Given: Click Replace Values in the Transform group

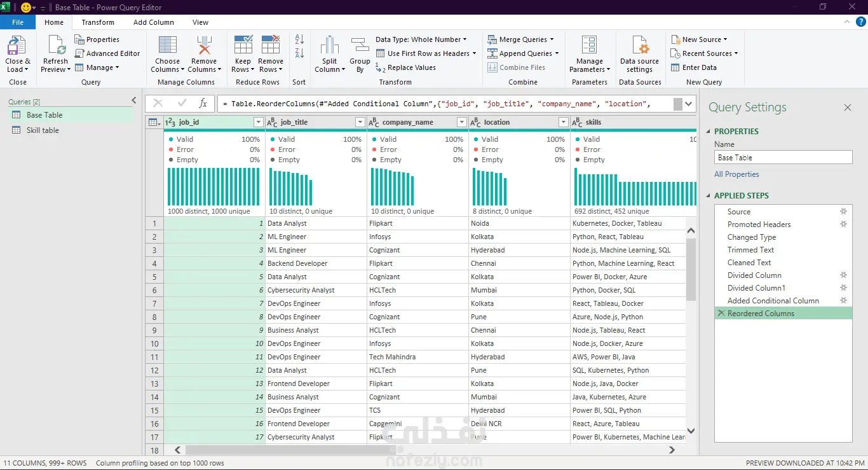Looking at the screenshot, I should tap(406, 67).
